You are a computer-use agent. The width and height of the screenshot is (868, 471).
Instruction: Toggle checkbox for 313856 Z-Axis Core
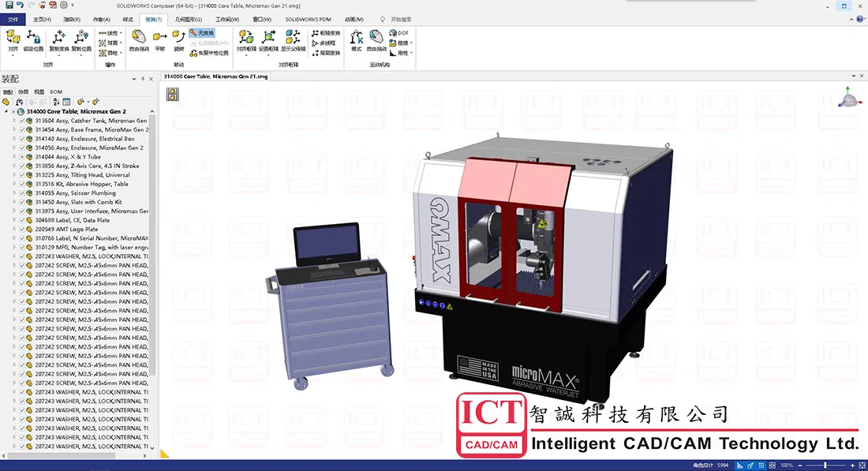click(22, 166)
